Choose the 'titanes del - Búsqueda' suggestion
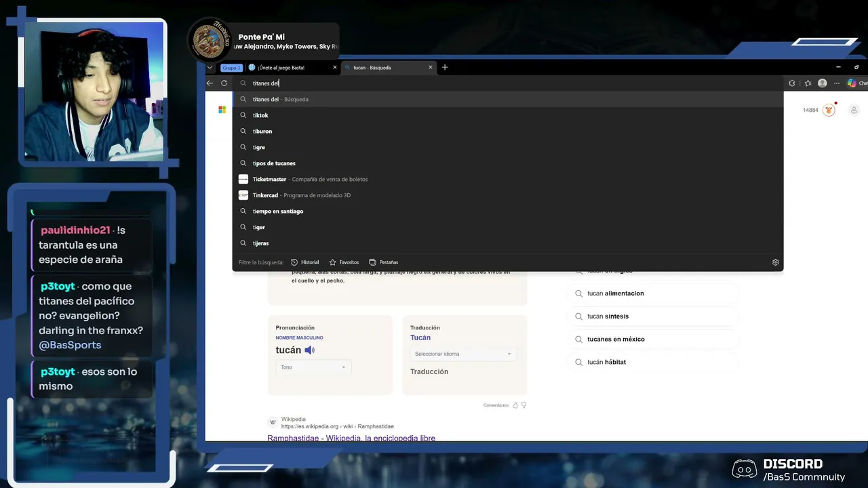Screen dimensions: 868x488 point(508,99)
